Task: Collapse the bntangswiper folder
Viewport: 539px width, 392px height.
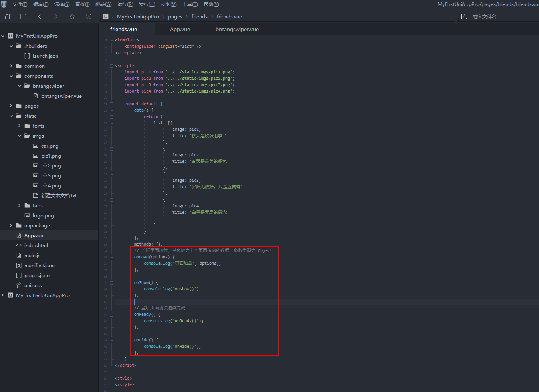Action: 20,86
